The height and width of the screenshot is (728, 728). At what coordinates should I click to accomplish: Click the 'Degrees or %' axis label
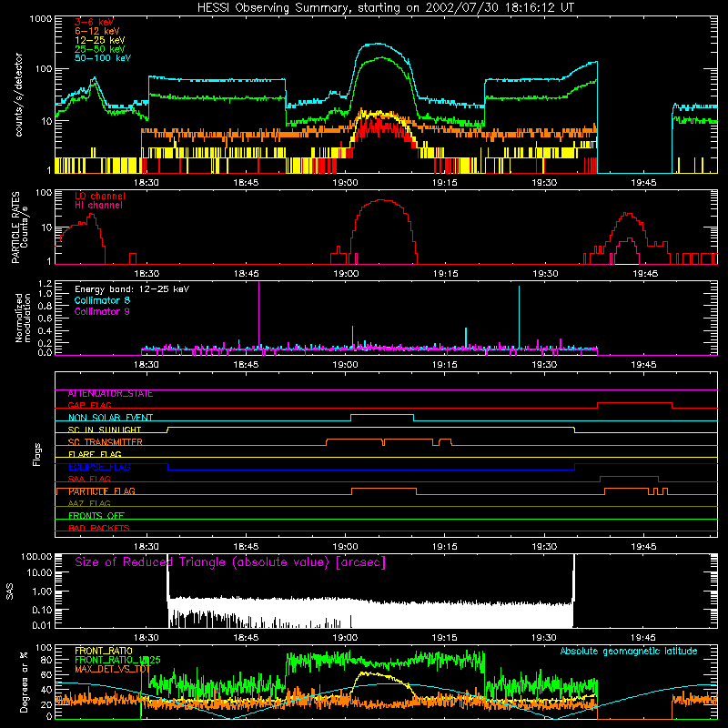click(24, 682)
